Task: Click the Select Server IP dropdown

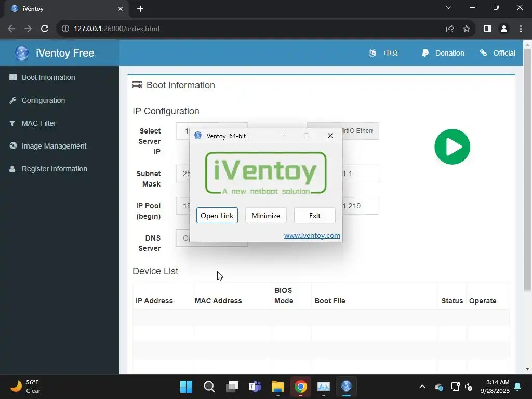Action: pos(183,131)
